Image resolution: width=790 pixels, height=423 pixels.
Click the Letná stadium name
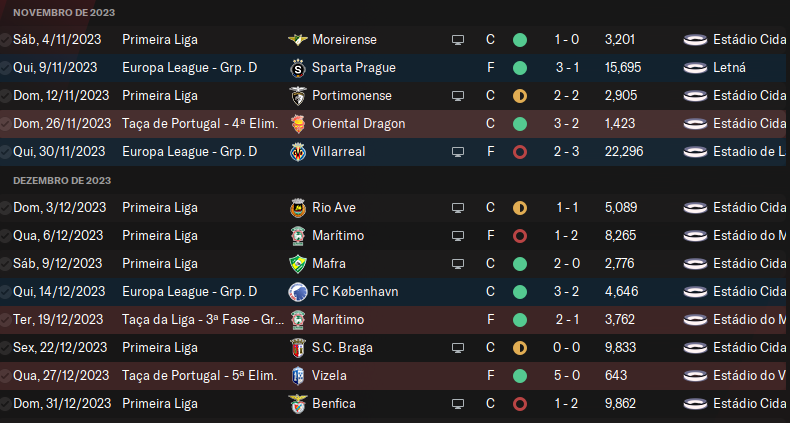coord(731,68)
